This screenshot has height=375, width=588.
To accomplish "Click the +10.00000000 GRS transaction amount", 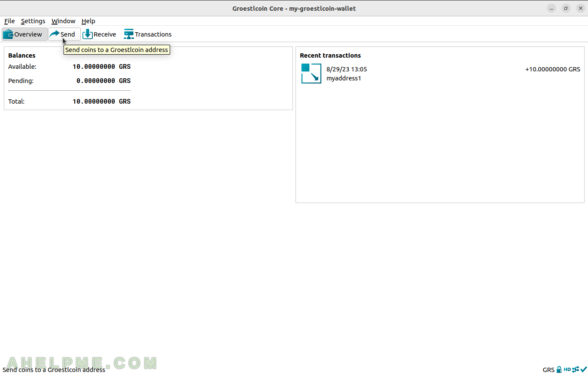I will (x=552, y=69).
